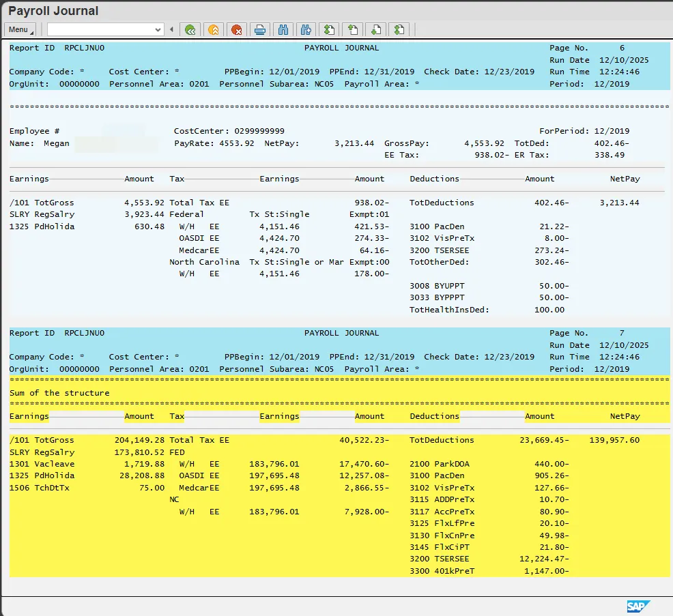The image size is (673, 616).
Task: Click the Payroll Journal window title
Action: tap(53, 11)
